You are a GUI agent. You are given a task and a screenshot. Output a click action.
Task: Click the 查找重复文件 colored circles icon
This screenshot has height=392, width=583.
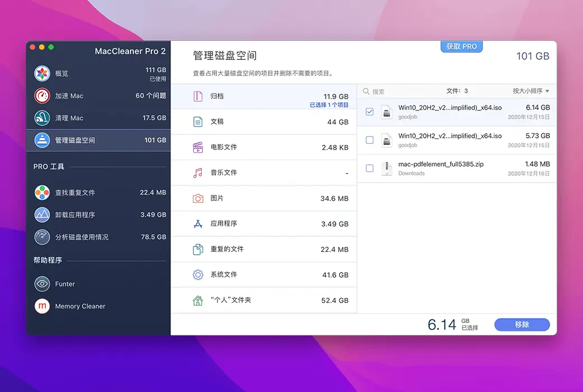click(x=42, y=193)
